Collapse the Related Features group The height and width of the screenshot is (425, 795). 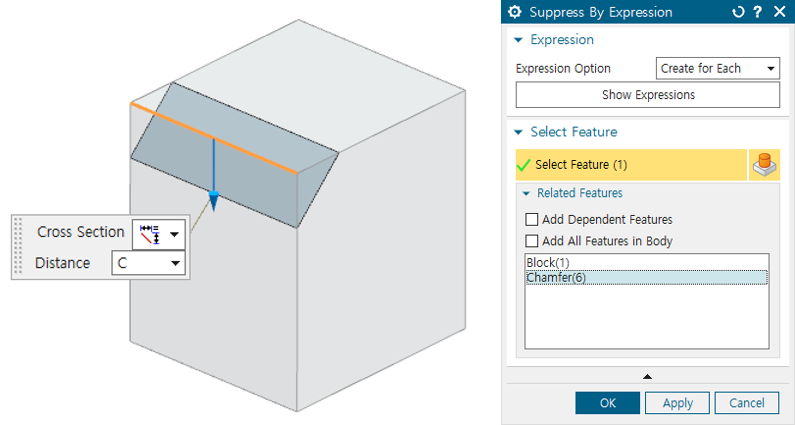click(x=526, y=193)
